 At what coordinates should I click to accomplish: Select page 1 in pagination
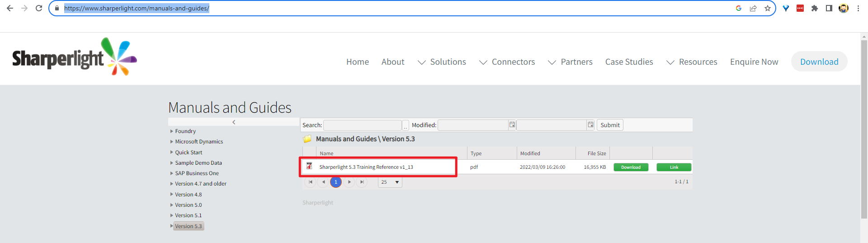tap(336, 182)
